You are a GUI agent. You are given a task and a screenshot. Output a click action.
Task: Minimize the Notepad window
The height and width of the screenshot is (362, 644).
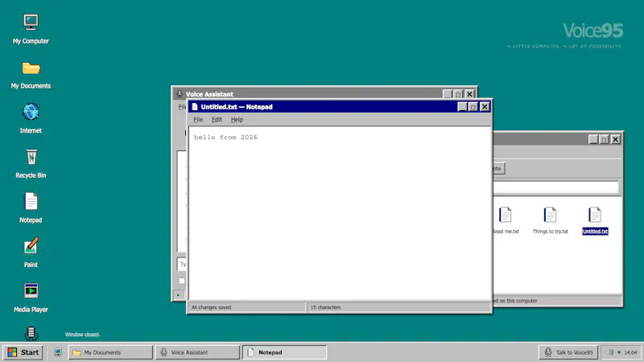coord(462,107)
